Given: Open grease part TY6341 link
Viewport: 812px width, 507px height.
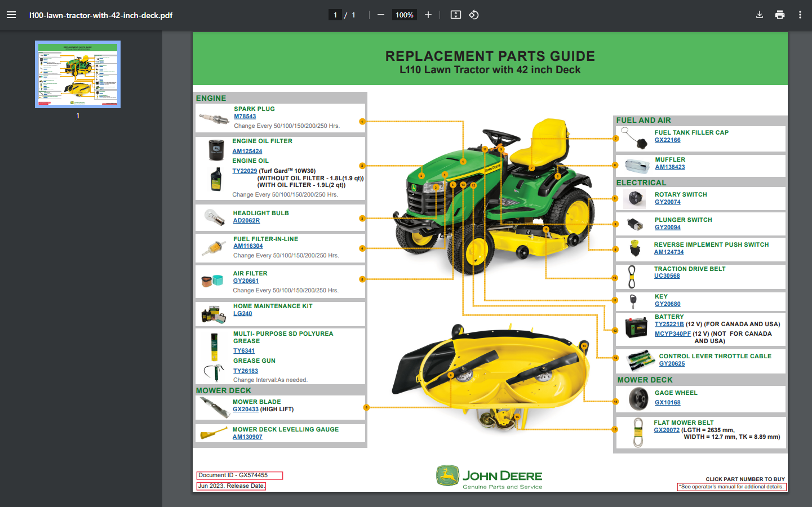Looking at the screenshot, I should [244, 351].
